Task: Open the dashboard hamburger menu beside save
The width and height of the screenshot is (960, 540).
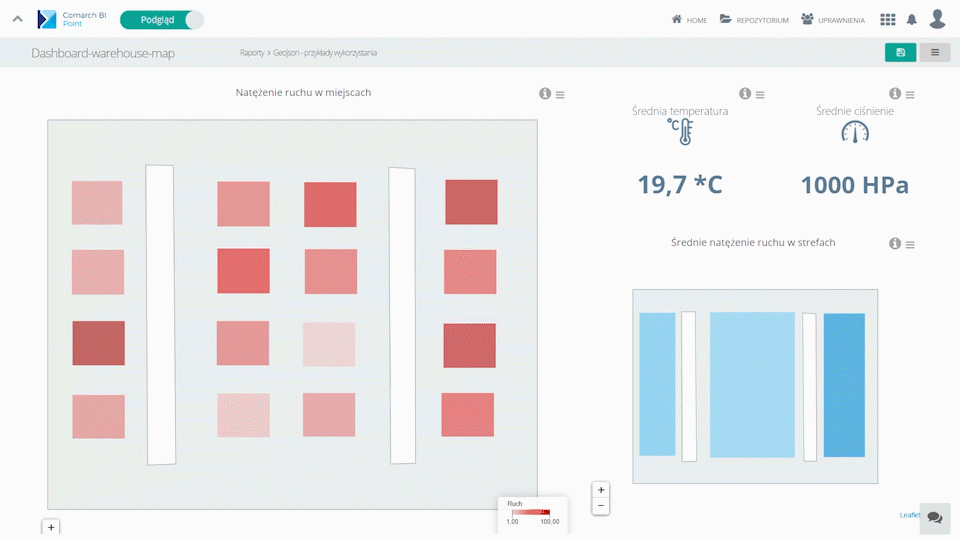Action: [935, 52]
